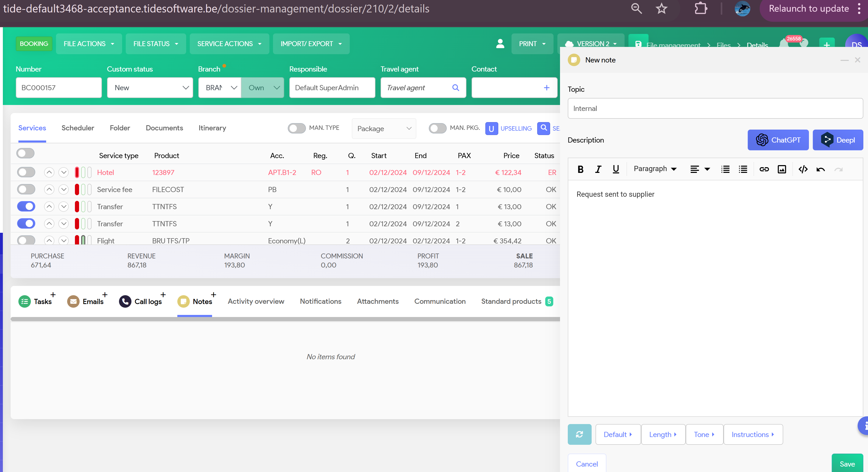This screenshot has height=472, width=868.
Task: Expand the Paragraph style dropdown
Action: click(655, 169)
